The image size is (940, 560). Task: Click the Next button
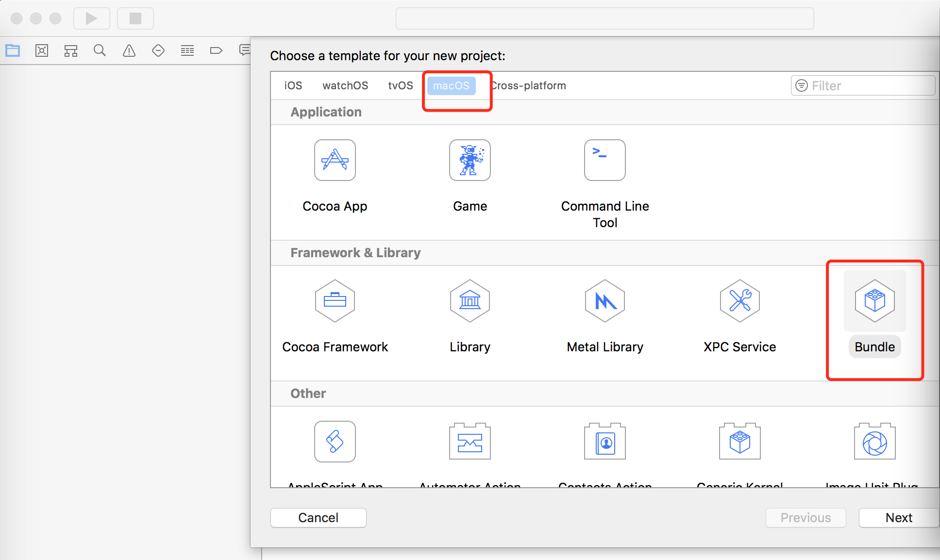pyautogui.click(x=899, y=518)
